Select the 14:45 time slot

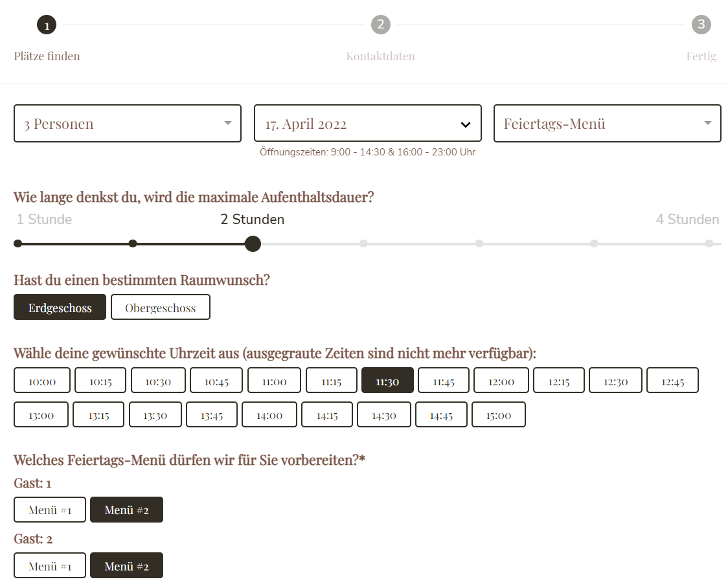(441, 414)
